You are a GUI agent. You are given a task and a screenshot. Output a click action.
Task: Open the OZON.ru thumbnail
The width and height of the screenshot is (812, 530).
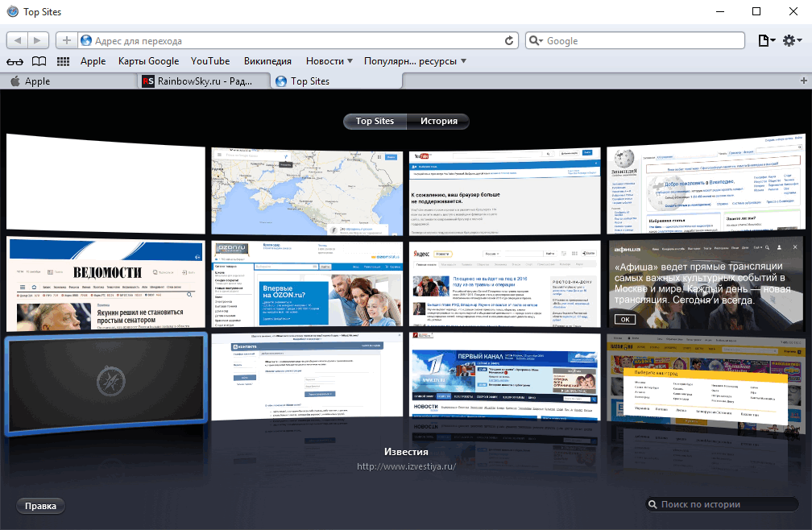coord(307,284)
